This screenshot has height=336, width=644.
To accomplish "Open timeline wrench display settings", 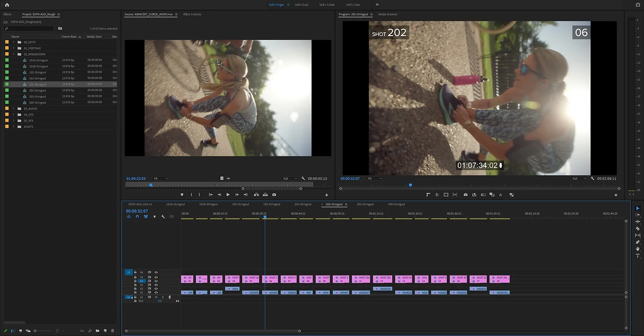I will click(163, 217).
